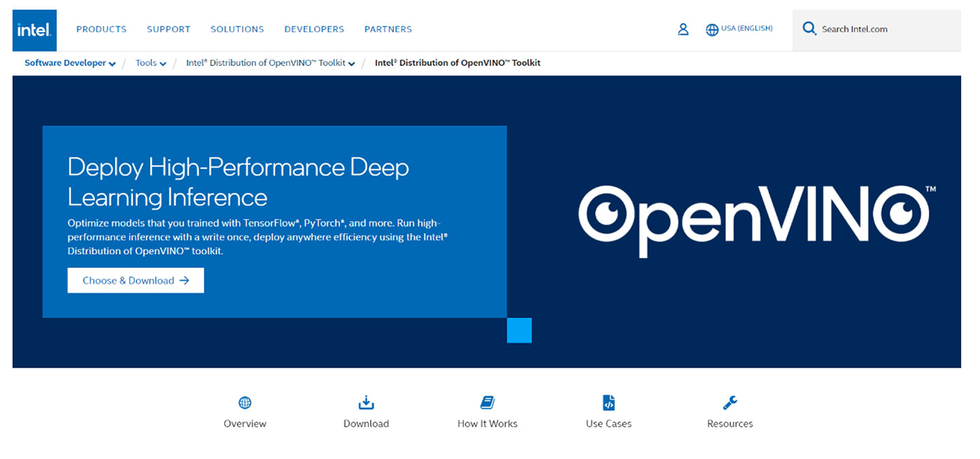Open the Tools breadcrumb dropdown
This screenshot has height=459, width=980.
[x=163, y=63]
